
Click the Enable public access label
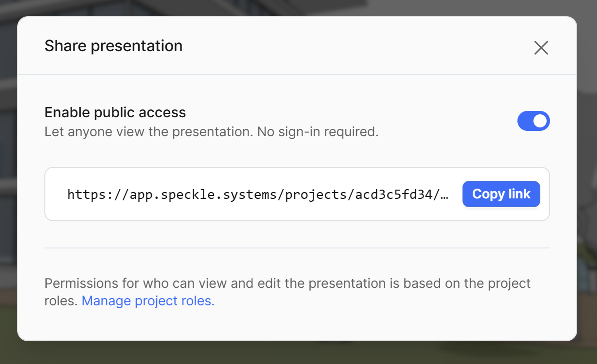(x=115, y=112)
